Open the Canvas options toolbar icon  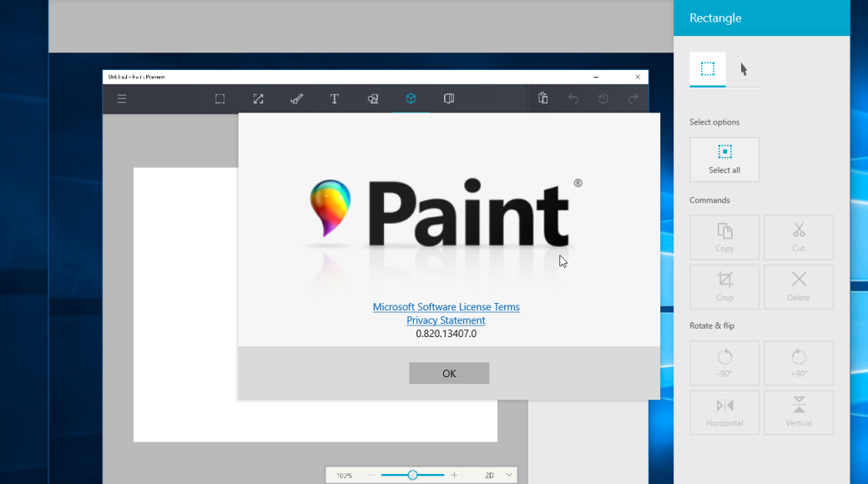point(448,98)
